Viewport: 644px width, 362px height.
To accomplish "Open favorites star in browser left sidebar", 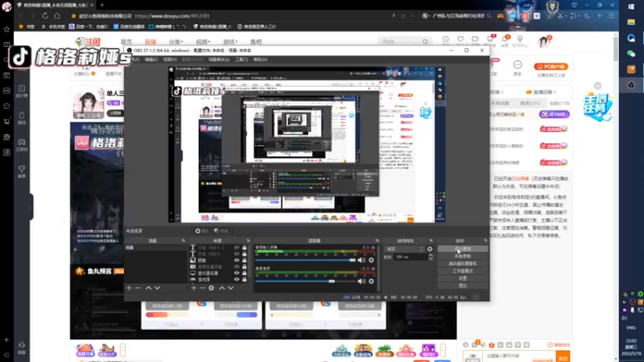I will point(6,29).
